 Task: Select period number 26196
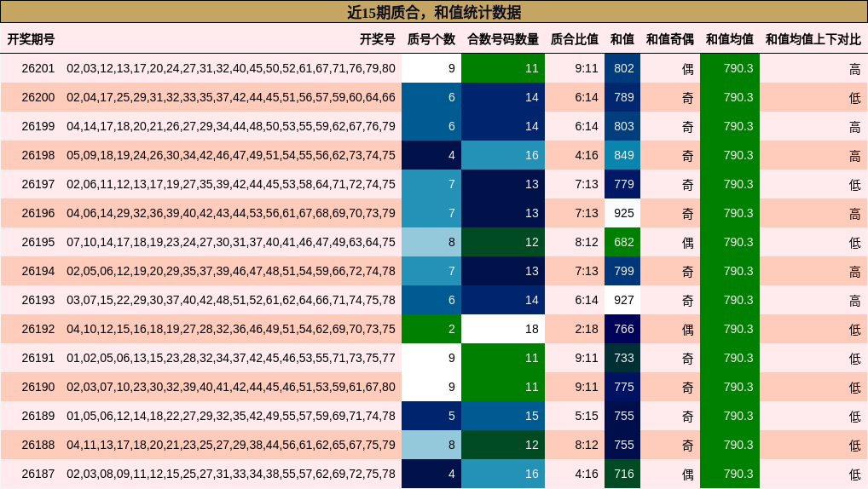(x=38, y=213)
